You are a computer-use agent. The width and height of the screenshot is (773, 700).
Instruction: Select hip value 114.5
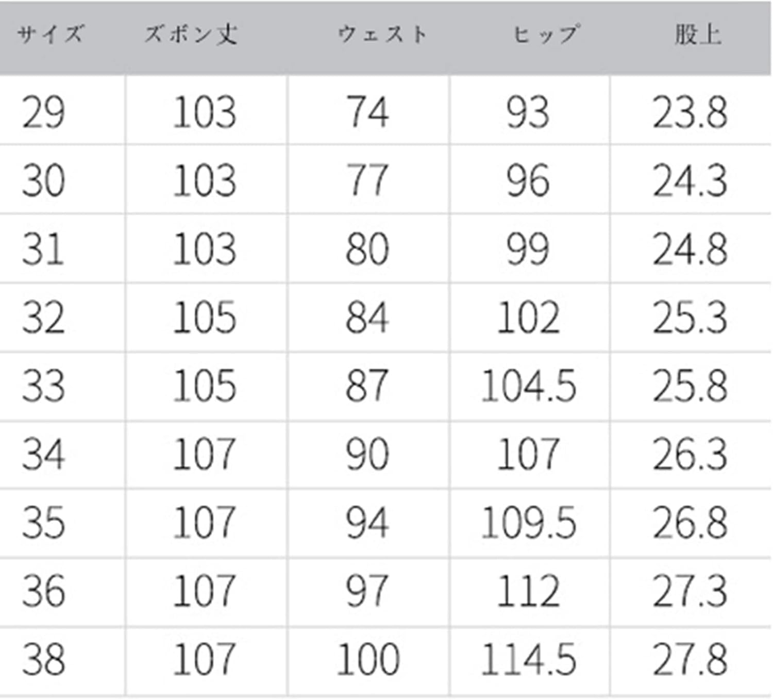[x=528, y=659]
